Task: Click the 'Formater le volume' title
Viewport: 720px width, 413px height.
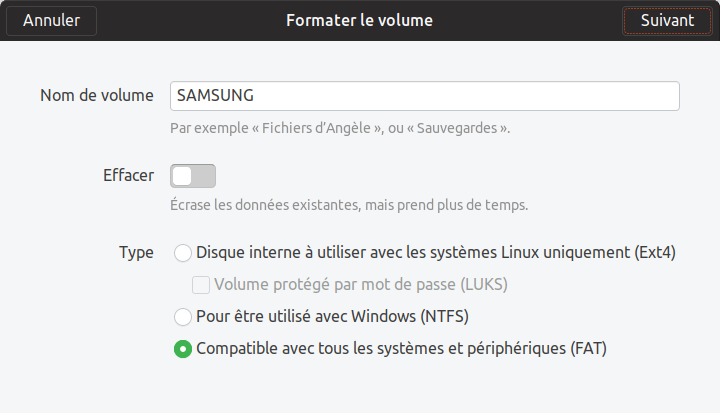Action: pyautogui.click(x=360, y=21)
